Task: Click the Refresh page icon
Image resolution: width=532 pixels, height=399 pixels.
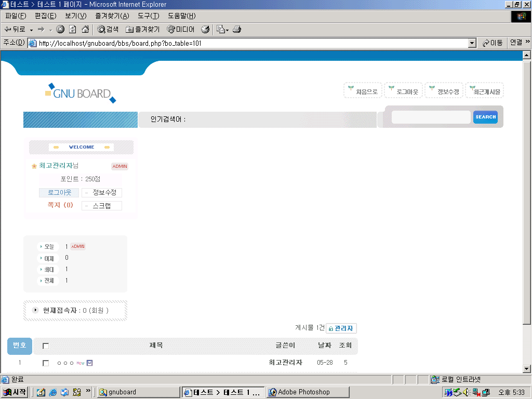Action: coord(73,30)
